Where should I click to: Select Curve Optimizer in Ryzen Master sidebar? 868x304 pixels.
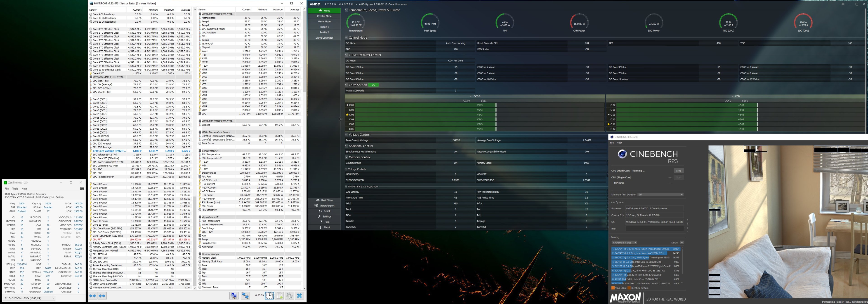pos(324,38)
